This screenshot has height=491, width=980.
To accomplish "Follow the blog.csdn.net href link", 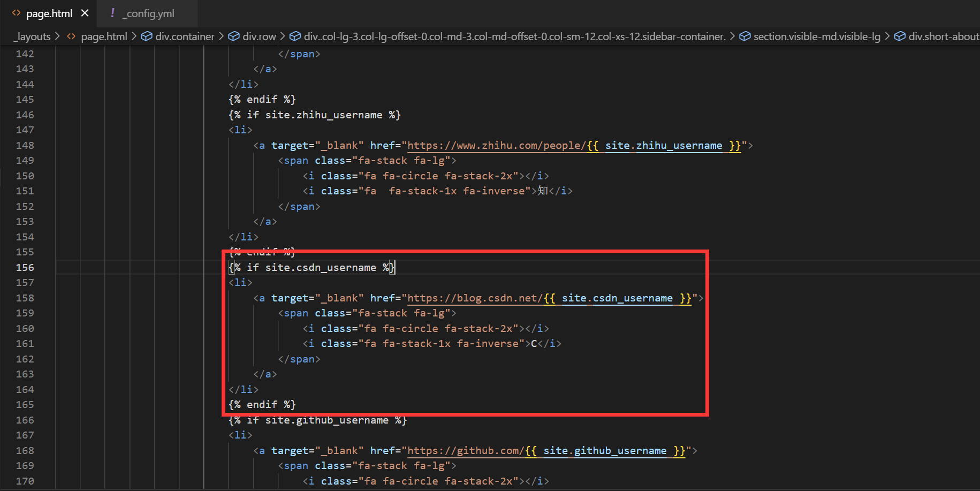I will (x=475, y=298).
